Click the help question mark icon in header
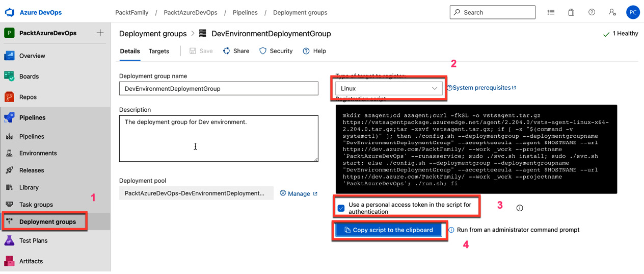The image size is (644, 274). 592,12
